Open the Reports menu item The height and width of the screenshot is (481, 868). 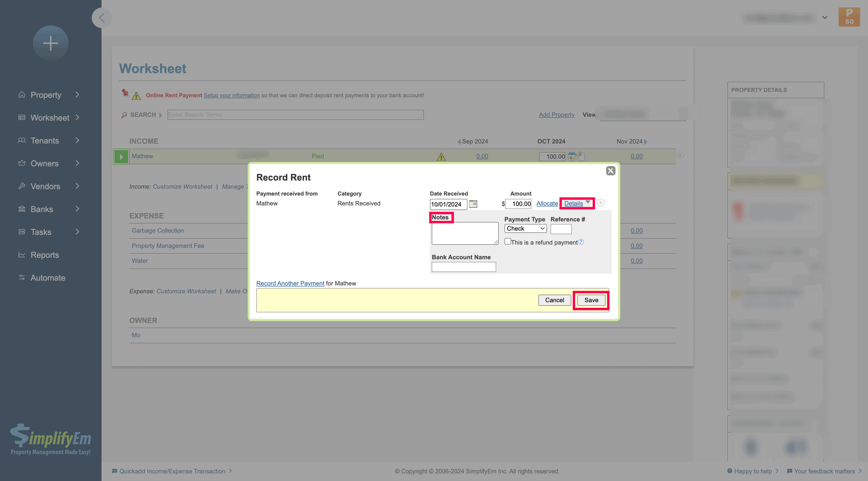click(45, 255)
